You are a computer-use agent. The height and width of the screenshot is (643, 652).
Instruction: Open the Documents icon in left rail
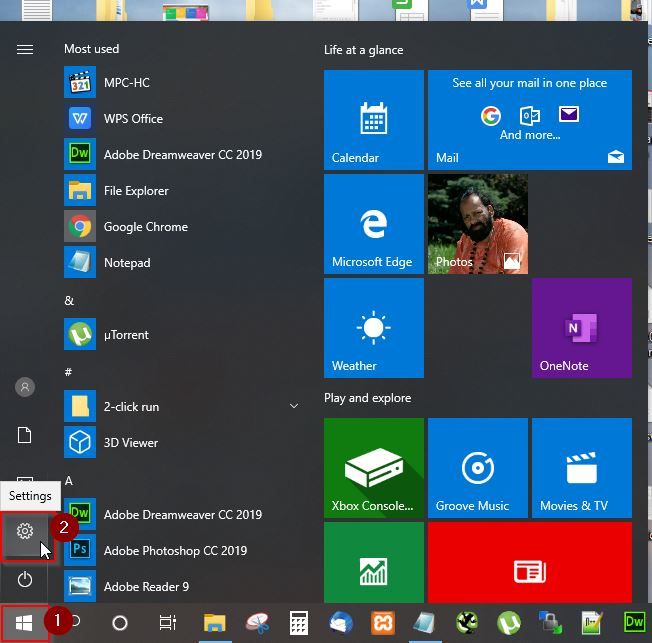point(25,435)
